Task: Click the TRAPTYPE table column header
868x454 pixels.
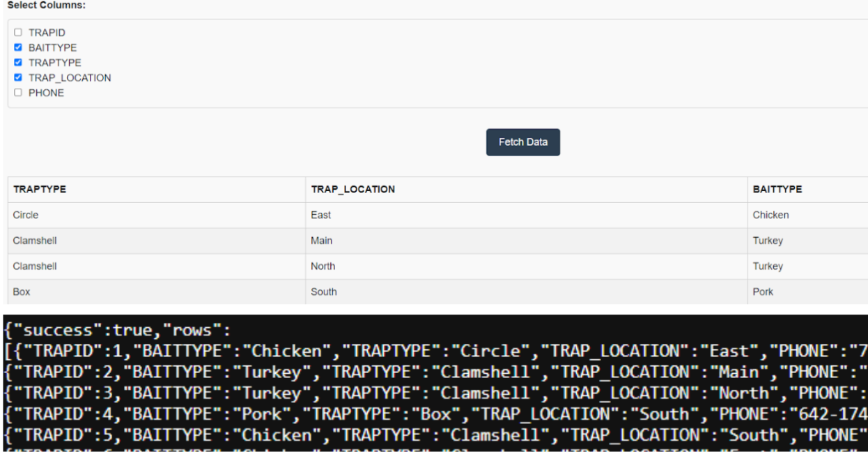Action: (x=44, y=189)
